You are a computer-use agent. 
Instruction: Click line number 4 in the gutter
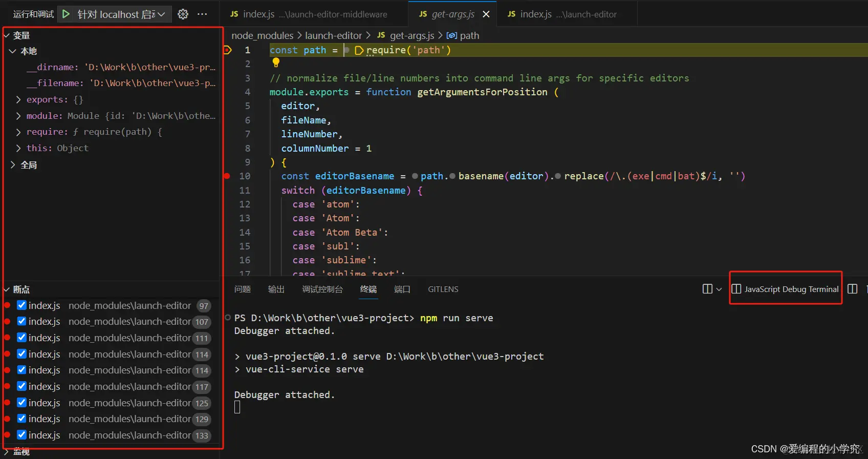(247, 92)
